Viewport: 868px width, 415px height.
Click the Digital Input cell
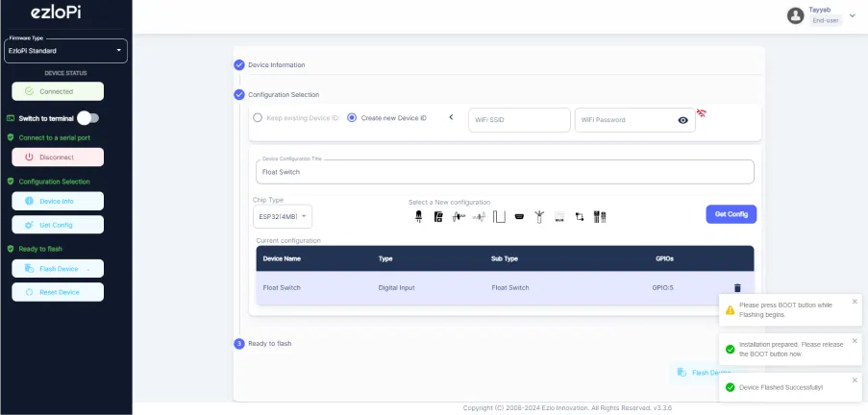(x=396, y=288)
